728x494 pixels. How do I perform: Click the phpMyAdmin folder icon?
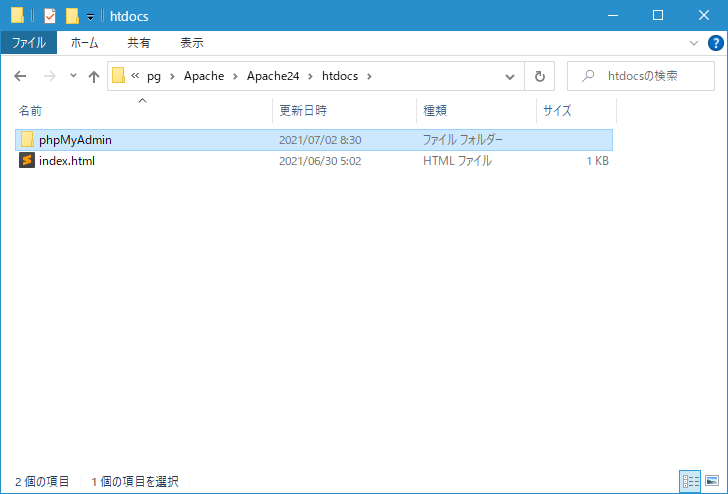click(27, 139)
